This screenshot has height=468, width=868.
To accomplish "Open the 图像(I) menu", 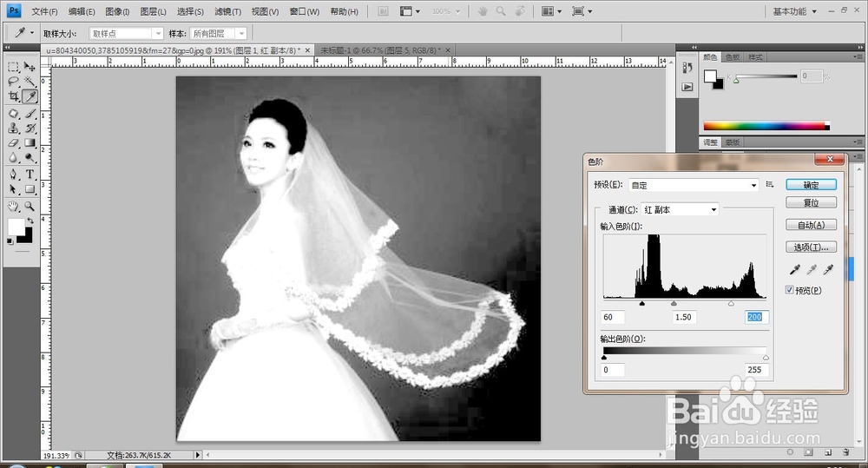I will click(117, 11).
